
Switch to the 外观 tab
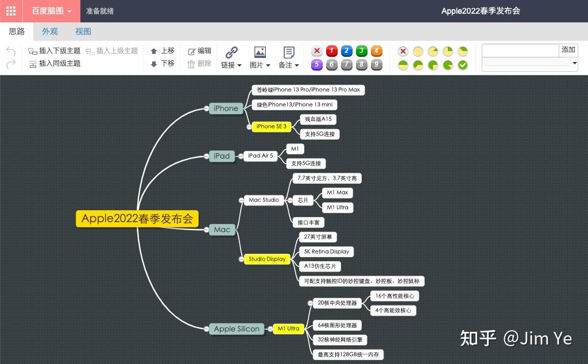pos(50,32)
